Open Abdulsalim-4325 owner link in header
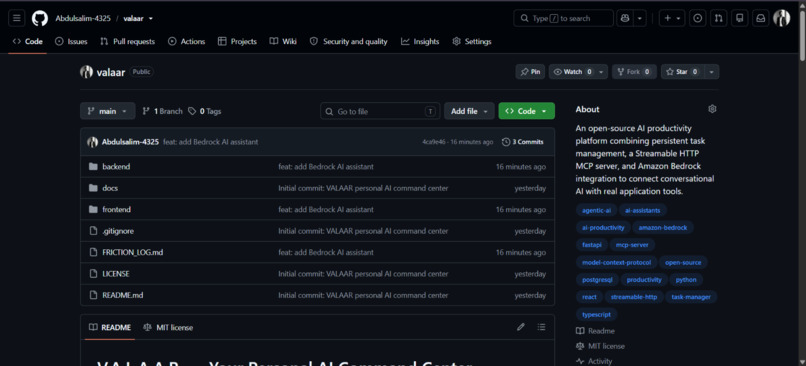The height and width of the screenshot is (366, 806). (x=83, y=19)
